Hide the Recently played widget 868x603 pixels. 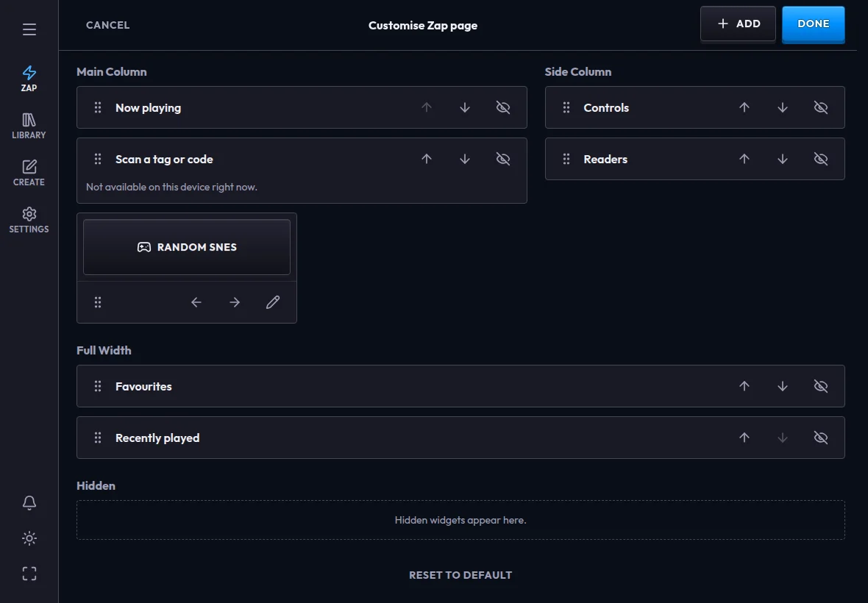coord(821,438)
